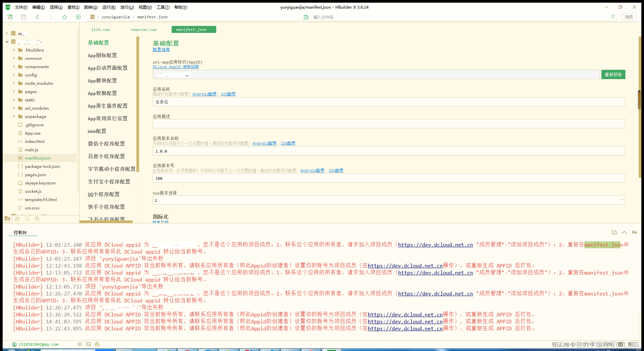Click iOS配置 link under 应用版本号
This screenshot has height=351, width=644.
pyautogui.click(x=336, y=171)
